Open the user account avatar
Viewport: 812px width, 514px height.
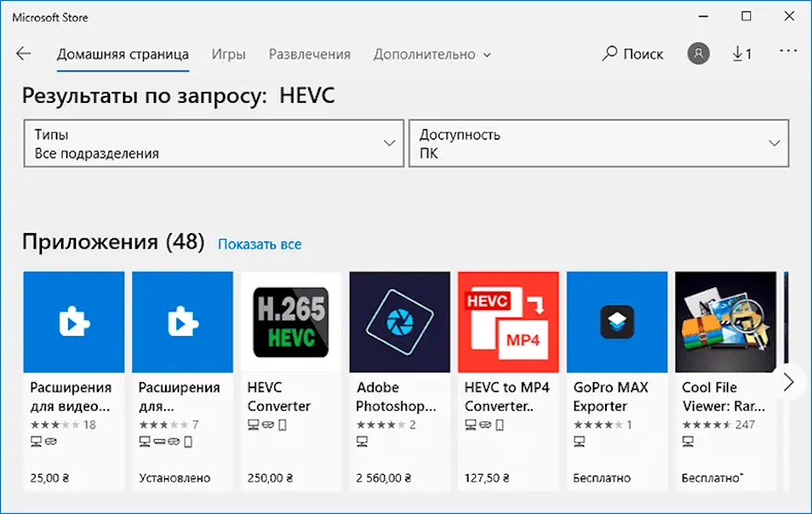tap(698, 53)
